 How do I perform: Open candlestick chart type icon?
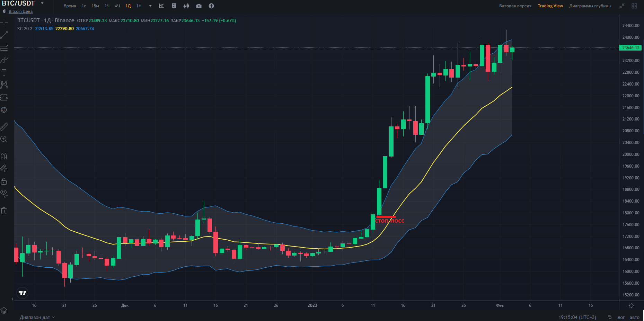click(x=186, y=6)
